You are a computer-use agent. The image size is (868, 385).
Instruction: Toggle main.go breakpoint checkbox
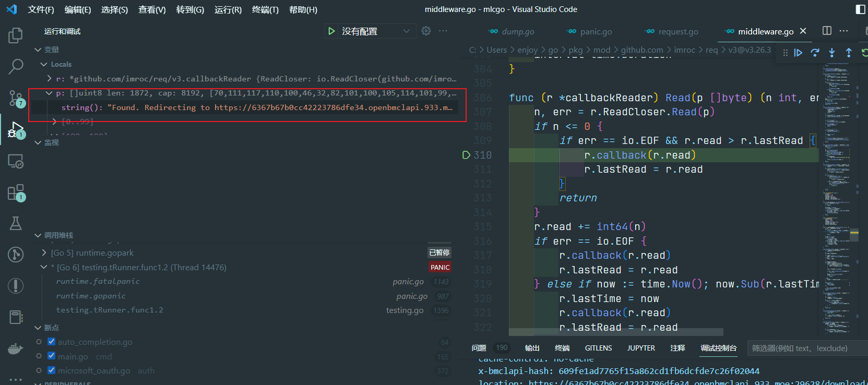click(51, 356)
